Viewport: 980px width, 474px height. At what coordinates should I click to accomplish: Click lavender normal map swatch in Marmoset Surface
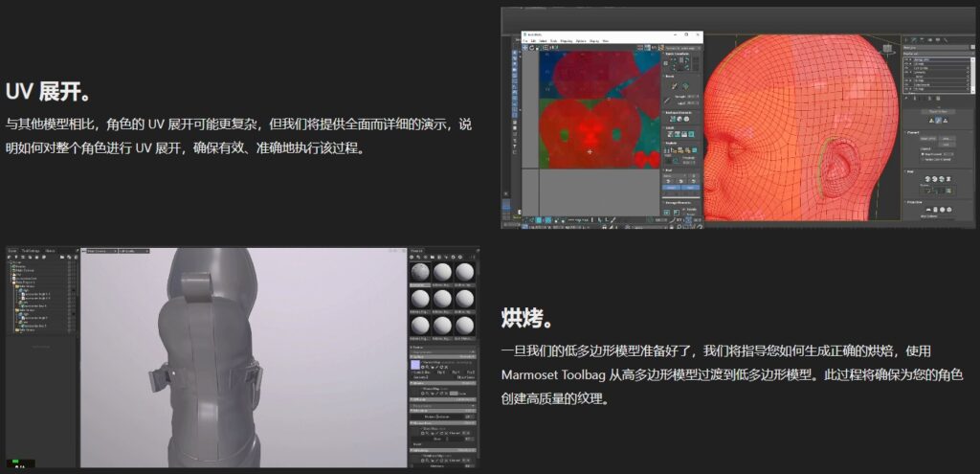point(415,365)
